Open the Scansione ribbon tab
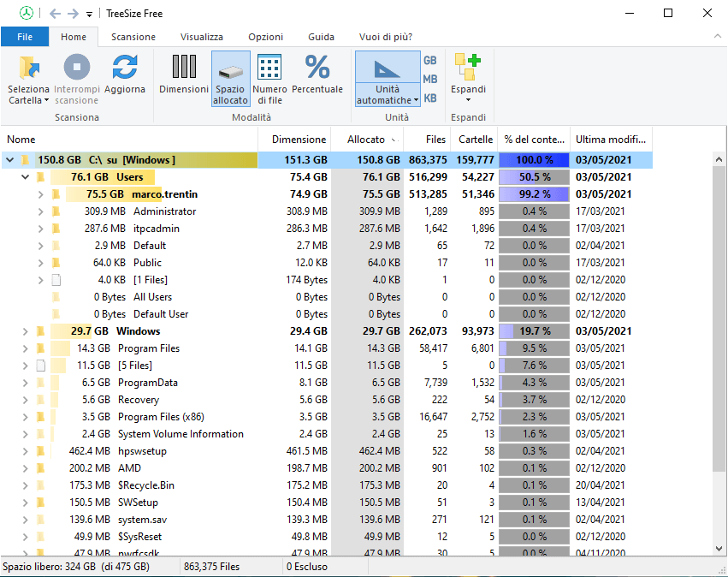The height and width of the screenshot is (577, 728). (133, 37)
